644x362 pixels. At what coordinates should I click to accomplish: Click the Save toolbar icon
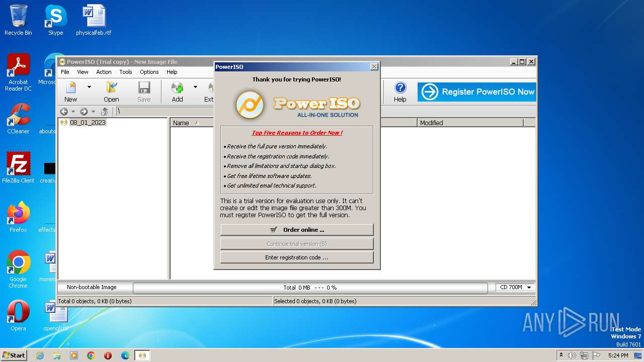tap(144, 92)
